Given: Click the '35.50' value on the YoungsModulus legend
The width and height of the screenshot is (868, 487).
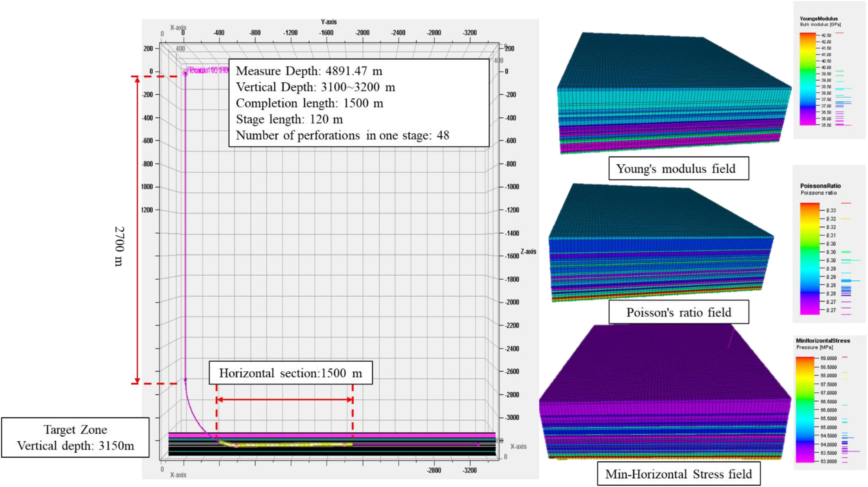Looking at the screenshot, I should (826, 125).
